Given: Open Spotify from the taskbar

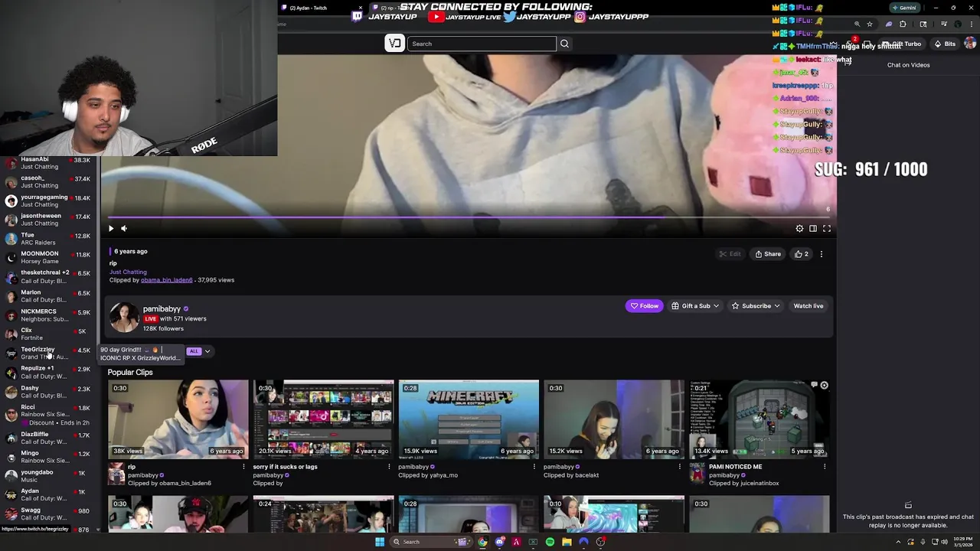Looking at the screenshot, I should [x=550, y=542].
